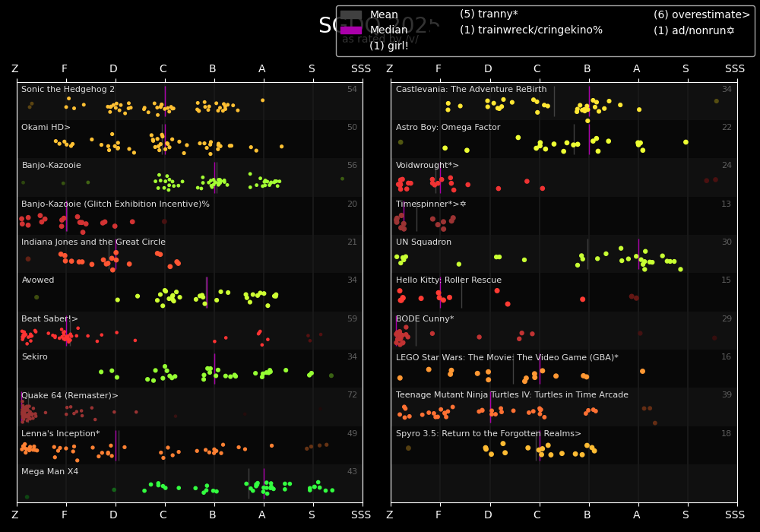This screenshot has width=760, height=532.
Task: Click the vote count "20" for Glitch Exhibition
Action: click(x=352, y=204)
